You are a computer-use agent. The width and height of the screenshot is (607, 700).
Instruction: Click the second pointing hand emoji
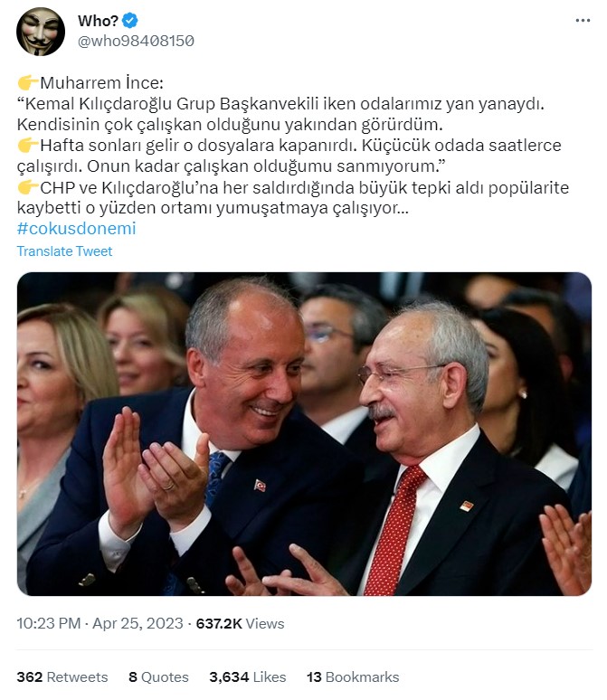coord(28,145)
